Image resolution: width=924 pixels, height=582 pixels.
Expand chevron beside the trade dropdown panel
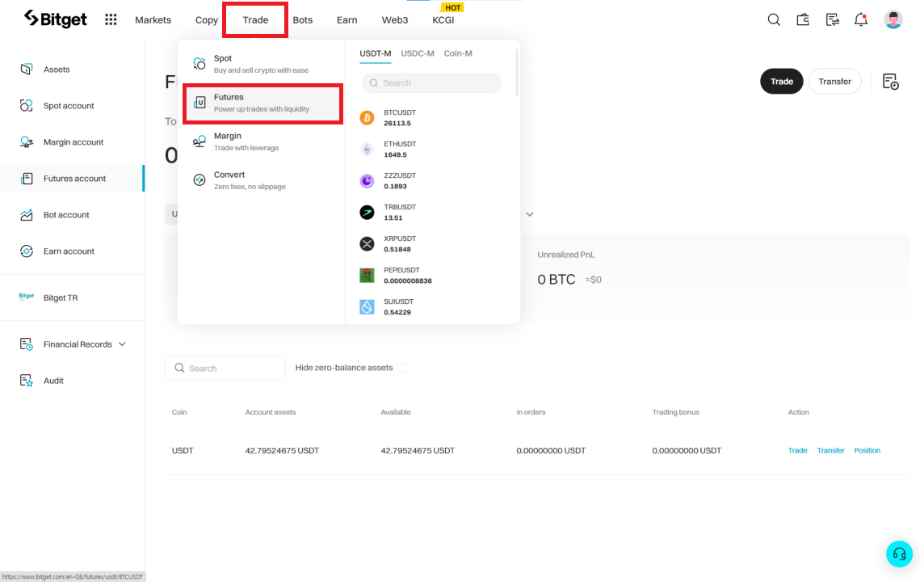[x=530, y=215]
